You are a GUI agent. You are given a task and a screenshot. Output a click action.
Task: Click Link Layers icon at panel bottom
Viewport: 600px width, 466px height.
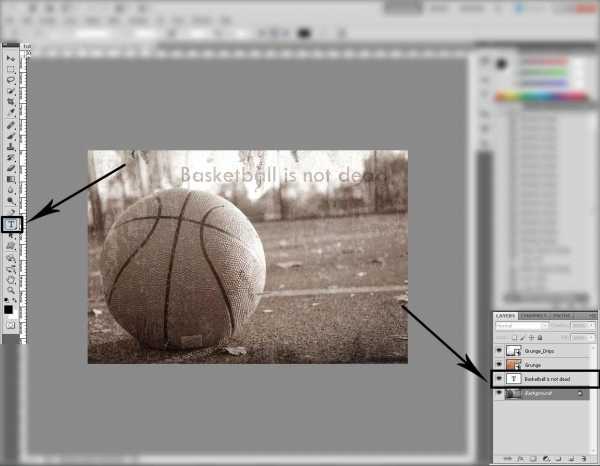pos(507,458)
